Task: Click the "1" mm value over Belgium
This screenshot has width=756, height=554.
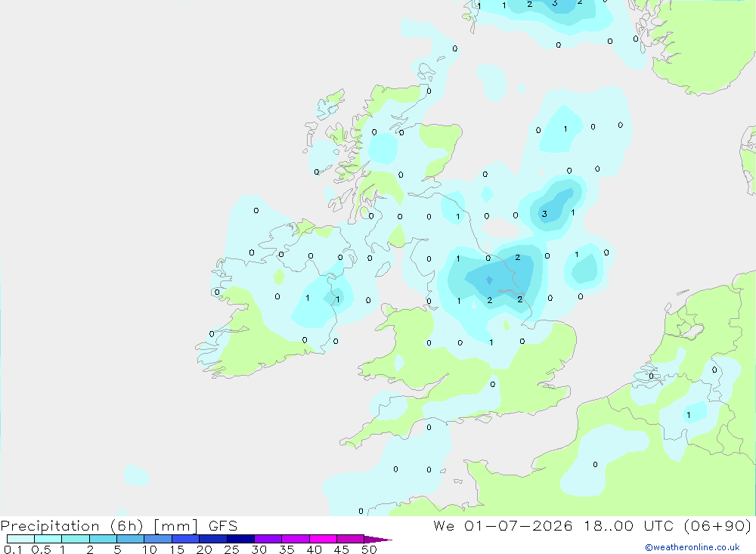Action: point(689,415)
